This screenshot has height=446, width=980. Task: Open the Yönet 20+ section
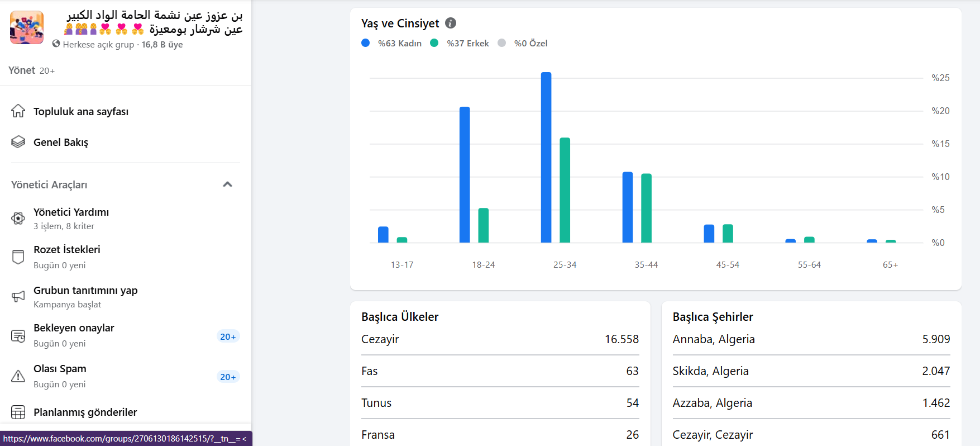tap(31, 70)
